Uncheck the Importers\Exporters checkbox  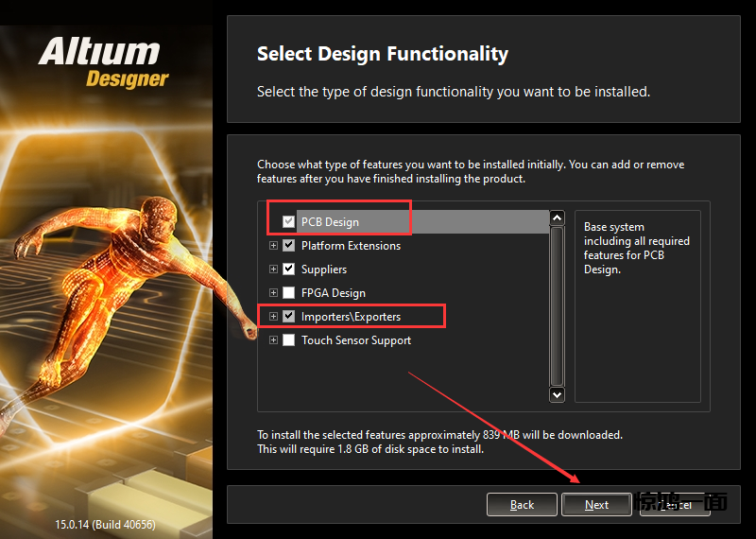pos(289,317)
